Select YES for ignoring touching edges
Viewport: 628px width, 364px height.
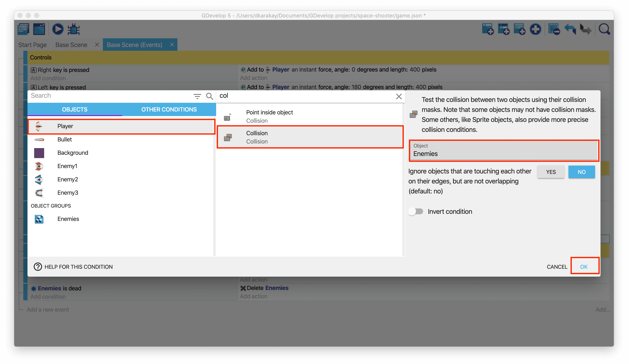tap(551, 172)
